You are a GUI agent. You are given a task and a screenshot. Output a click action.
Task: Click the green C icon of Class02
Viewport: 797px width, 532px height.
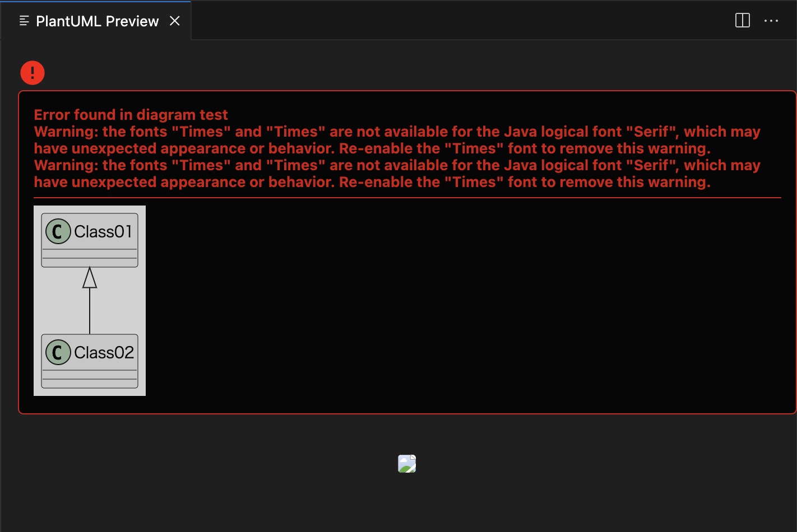[x=58, y=352]
